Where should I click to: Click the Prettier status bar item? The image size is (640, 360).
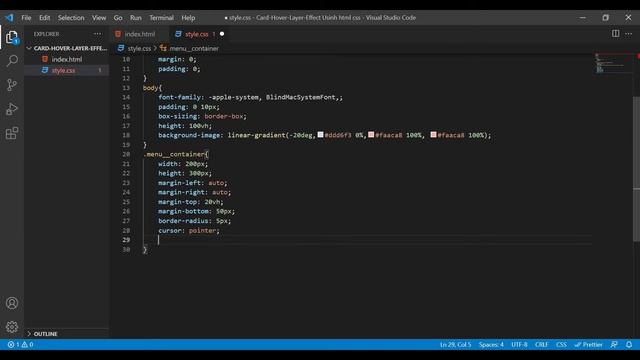tap(589, 345)
